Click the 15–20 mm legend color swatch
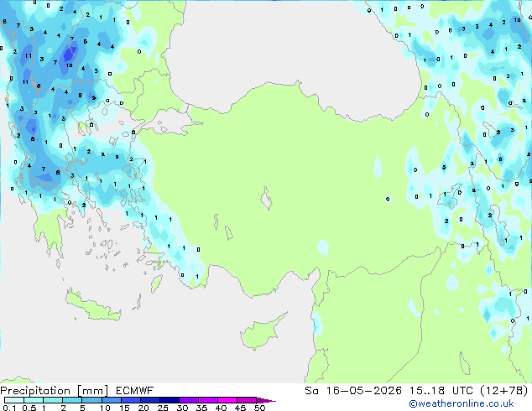This screenshot has height=411, width=532. tap(131, 400)
